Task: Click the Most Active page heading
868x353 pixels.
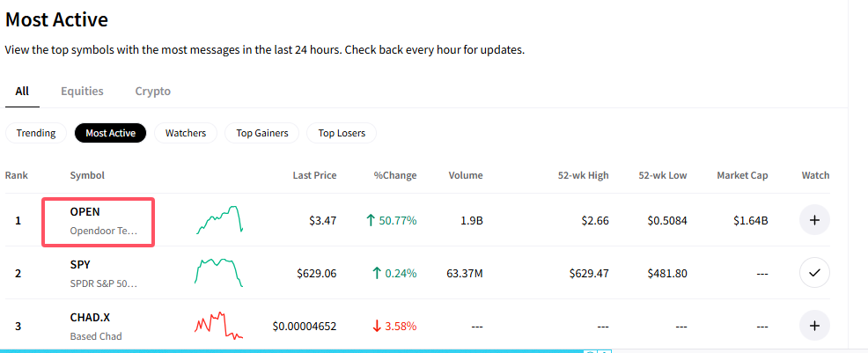Action: tap(56, 20)
